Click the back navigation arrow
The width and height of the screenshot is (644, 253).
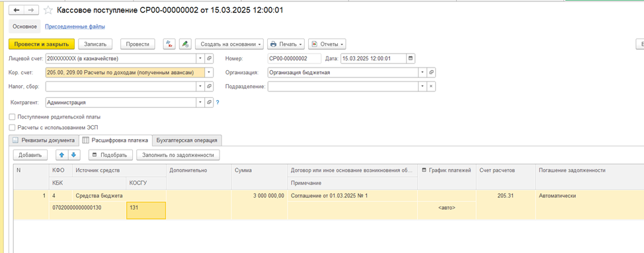click(17, 10)
